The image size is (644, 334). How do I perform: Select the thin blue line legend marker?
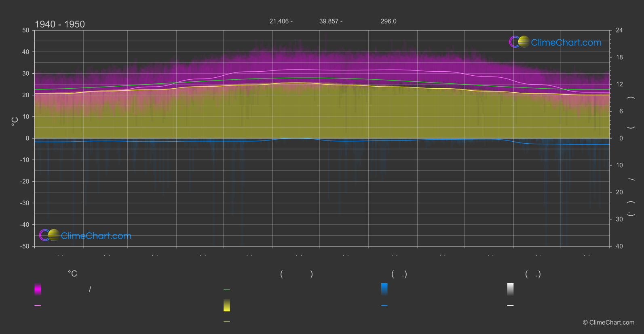click(x=384, y=306)
